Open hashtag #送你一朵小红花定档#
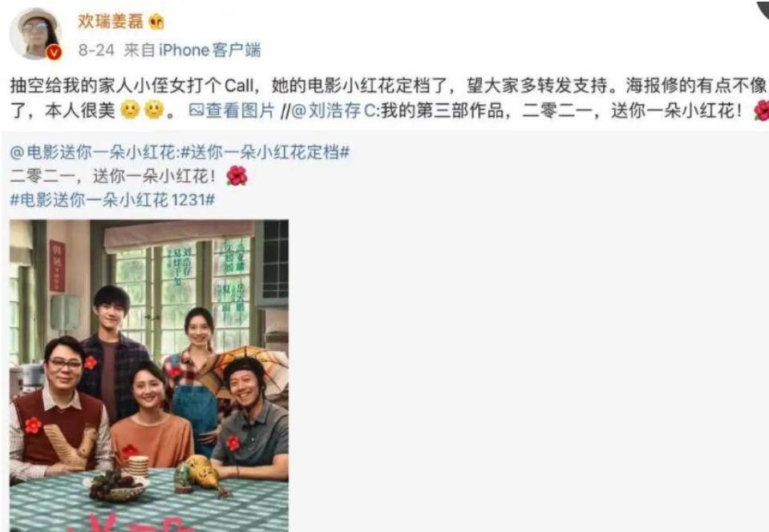This screenshot has height=532, width=769. pos(265,152)
